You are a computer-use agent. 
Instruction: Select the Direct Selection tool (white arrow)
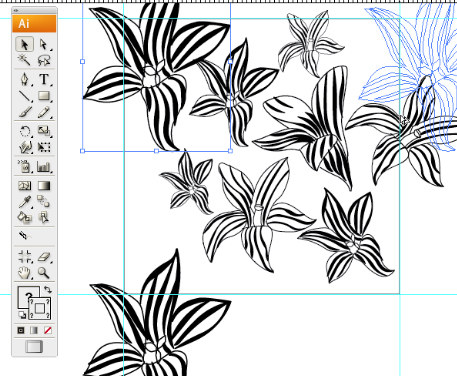(x=44, y=44)
